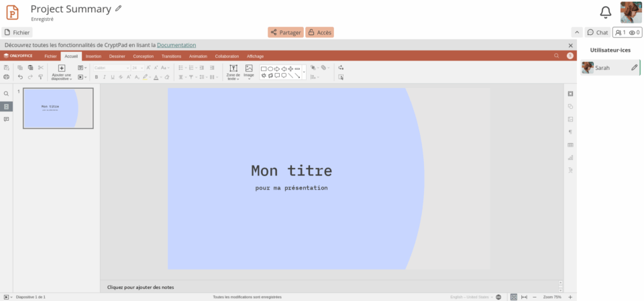644x301 pixels.
Task: Open the Chat panel
Action: [x=598, y=32]
